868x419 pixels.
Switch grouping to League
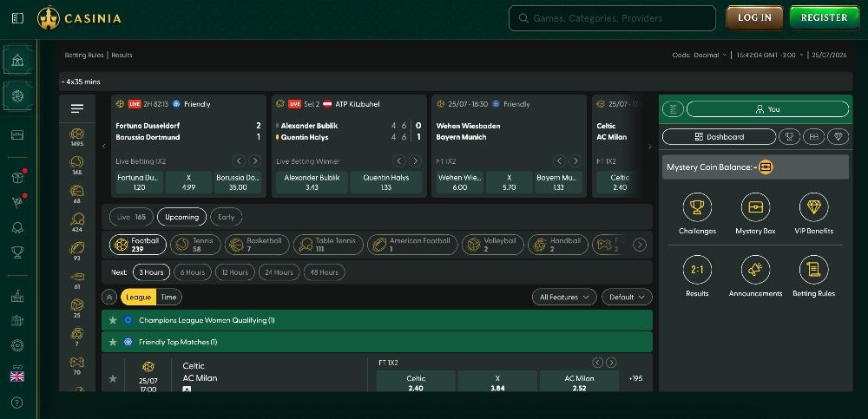coord(138,298)
